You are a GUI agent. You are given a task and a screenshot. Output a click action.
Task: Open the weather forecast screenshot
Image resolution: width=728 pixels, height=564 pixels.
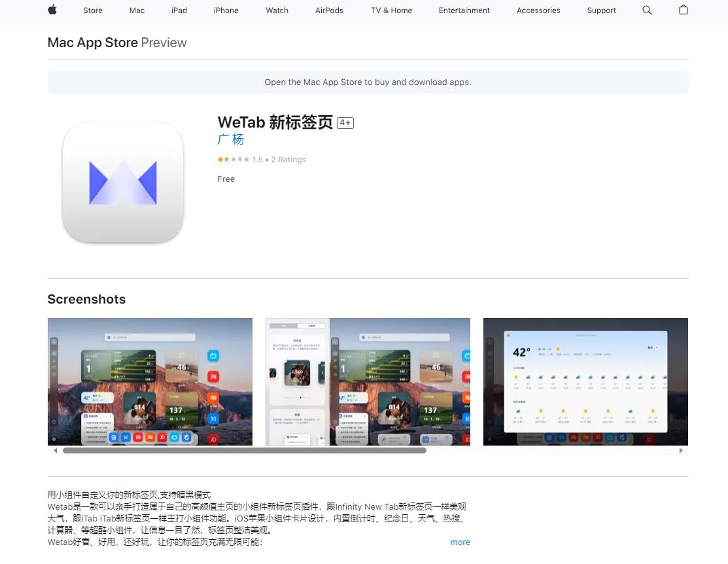tap(585, 381)
